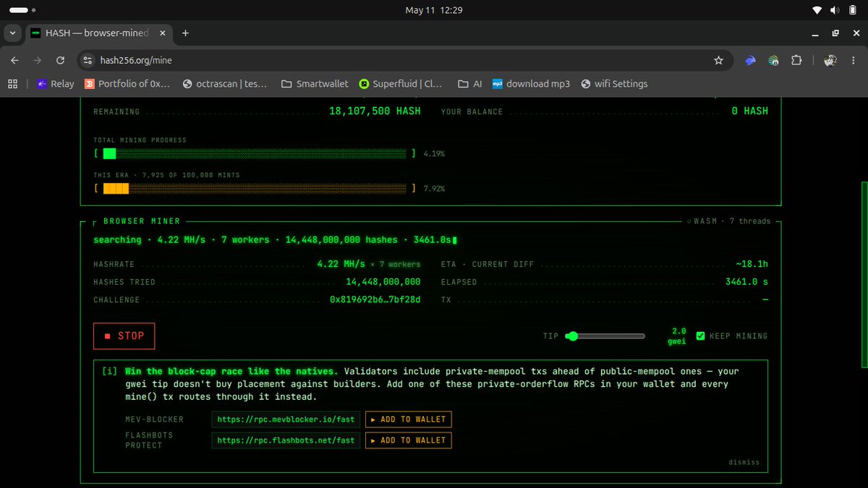The width and height of the screenshot is (868, 488).
Task: Click the BROWSER MINER section heading
Action: (x=142, y=221)
